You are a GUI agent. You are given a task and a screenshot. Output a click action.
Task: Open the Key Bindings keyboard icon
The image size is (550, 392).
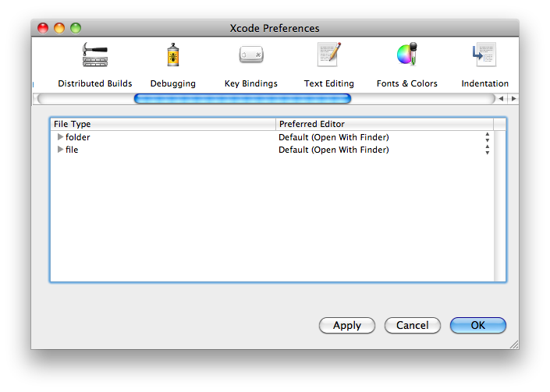(x=250, y=55)
